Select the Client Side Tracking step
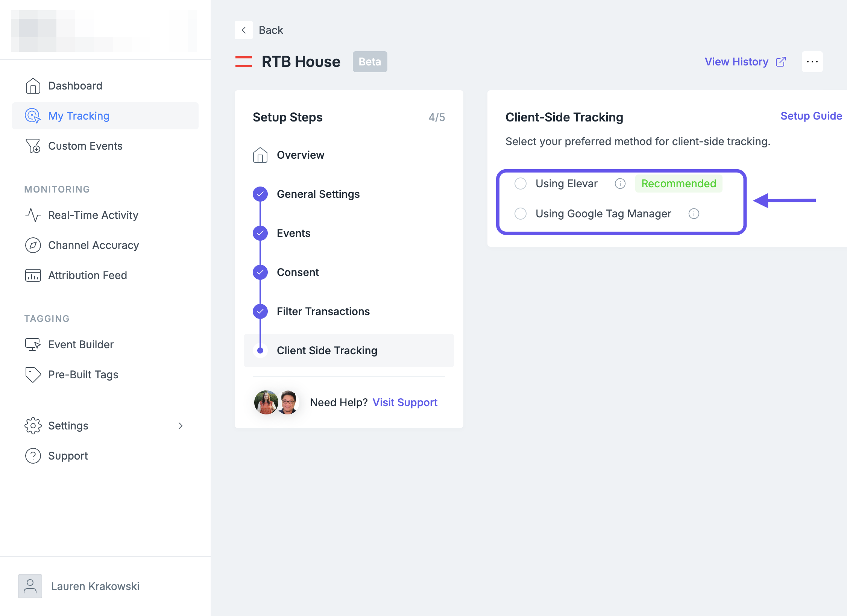847x616 pixels. point(349,350)
